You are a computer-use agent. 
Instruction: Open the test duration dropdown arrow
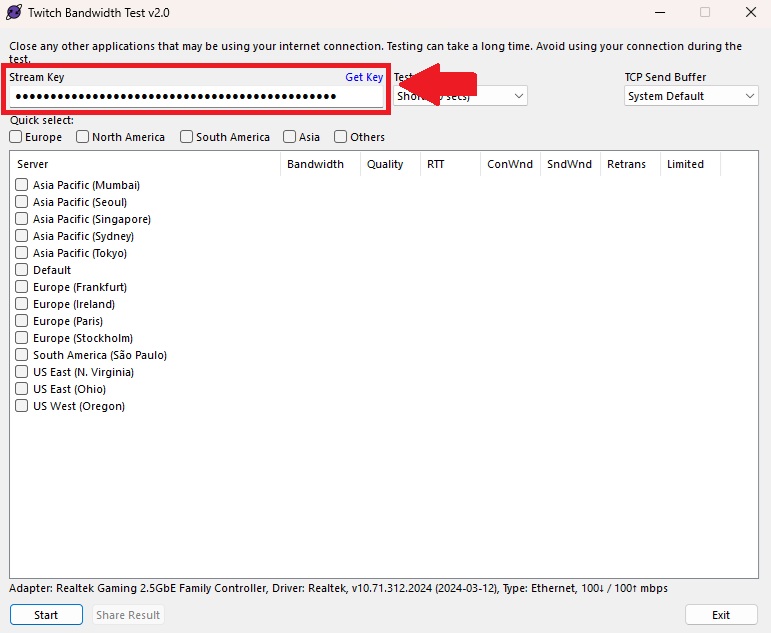point(519,96)
